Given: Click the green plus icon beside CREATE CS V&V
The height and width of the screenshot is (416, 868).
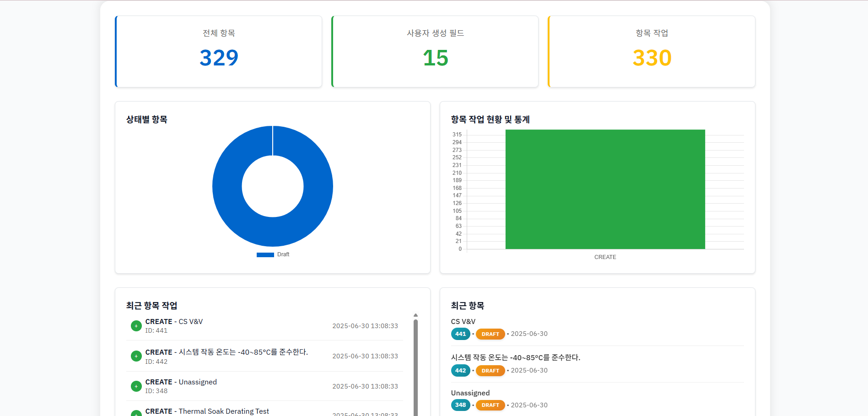Looking at the screenshot, I should tap(136, 325).
